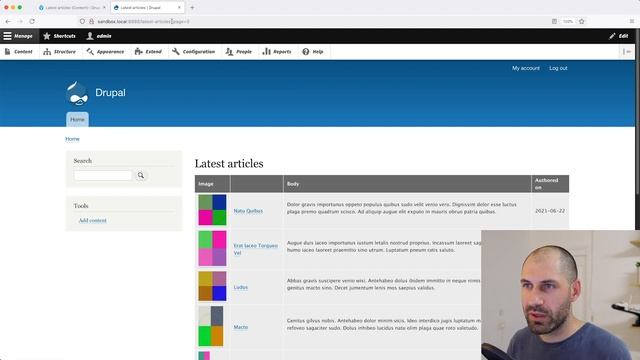The height and width of the screenshot is (360, 640).
Task: Click the tracking protection shield icon
Action: [x=82, y=21]
